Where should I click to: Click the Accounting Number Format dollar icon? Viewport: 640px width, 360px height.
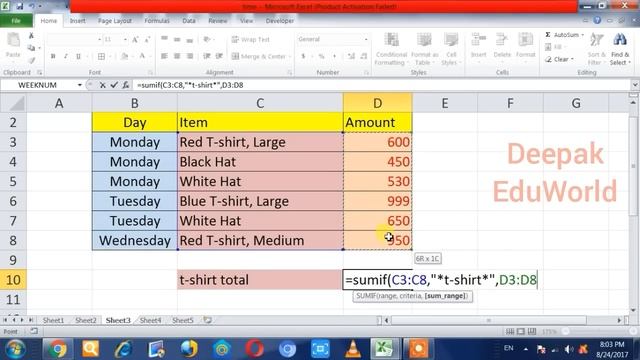click(x=303, y=56)
